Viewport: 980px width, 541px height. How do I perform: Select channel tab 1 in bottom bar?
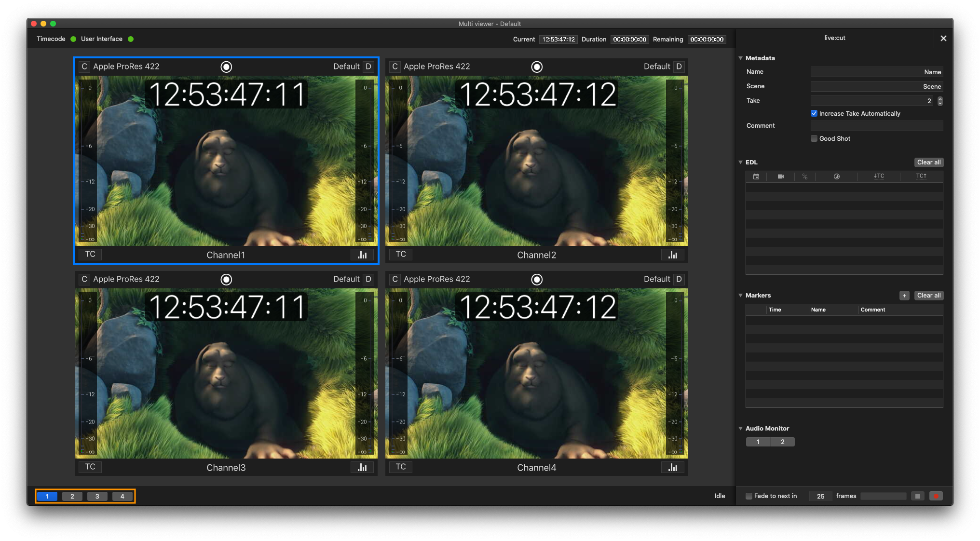(47, 496)
